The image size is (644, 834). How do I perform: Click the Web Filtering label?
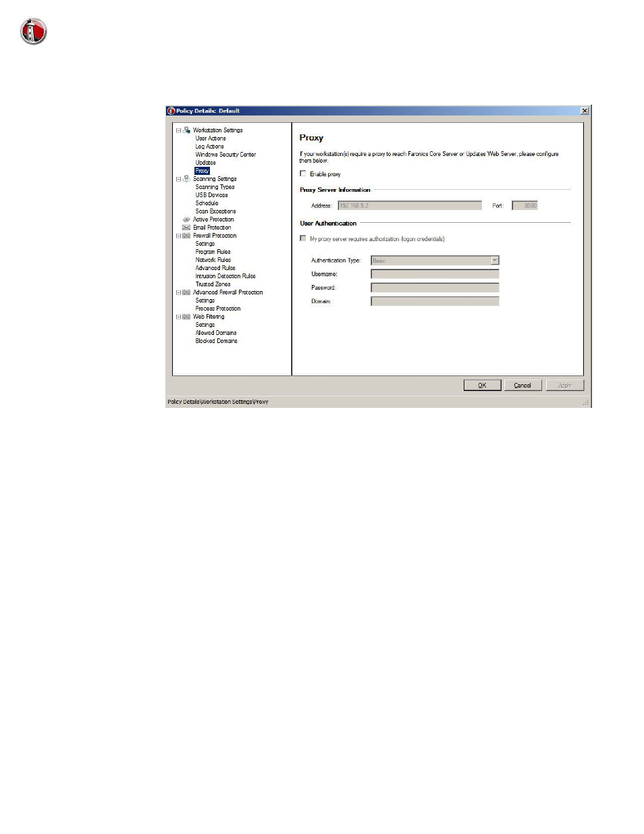click(209, 317)
